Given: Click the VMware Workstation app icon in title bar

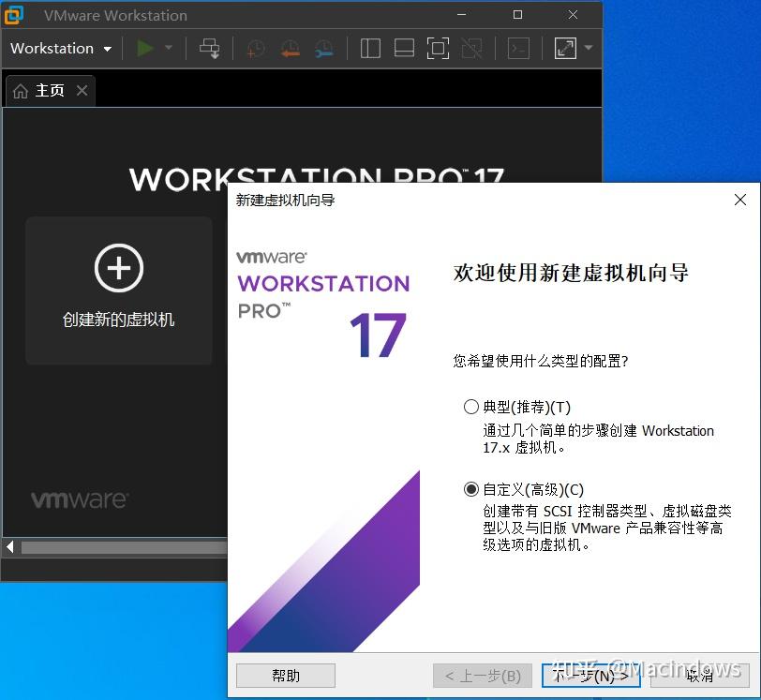Looking at the screenshot, I should (13, 15).
